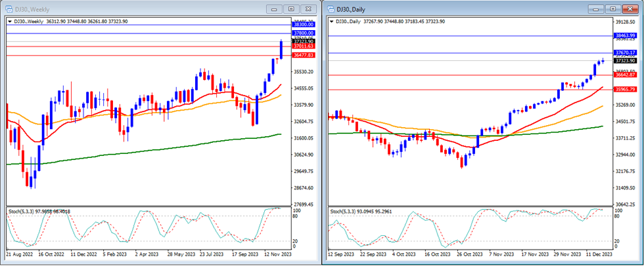Viewport: 644px width, 266px height.
Task: Click the 35530.20 price on Weekly axis
Action: coord(303,71)
